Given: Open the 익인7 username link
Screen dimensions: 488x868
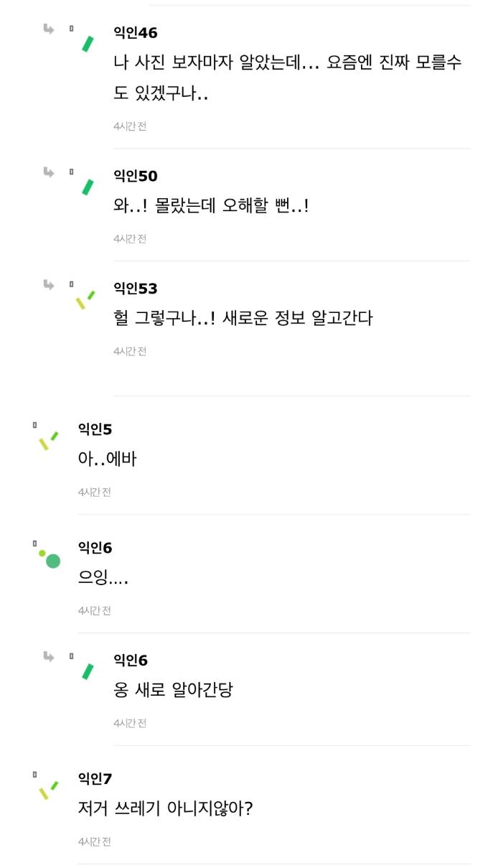Looking at the screenshot, I should coord(95,778).
